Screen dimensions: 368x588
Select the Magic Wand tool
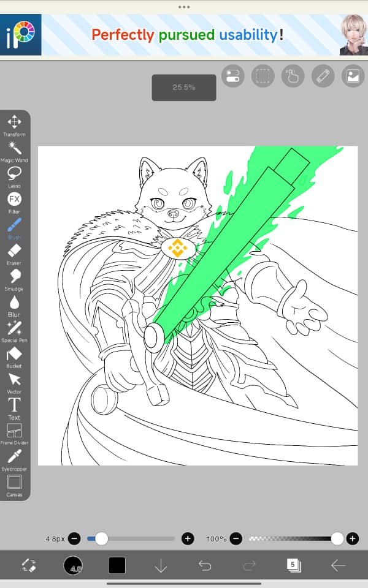14,151
